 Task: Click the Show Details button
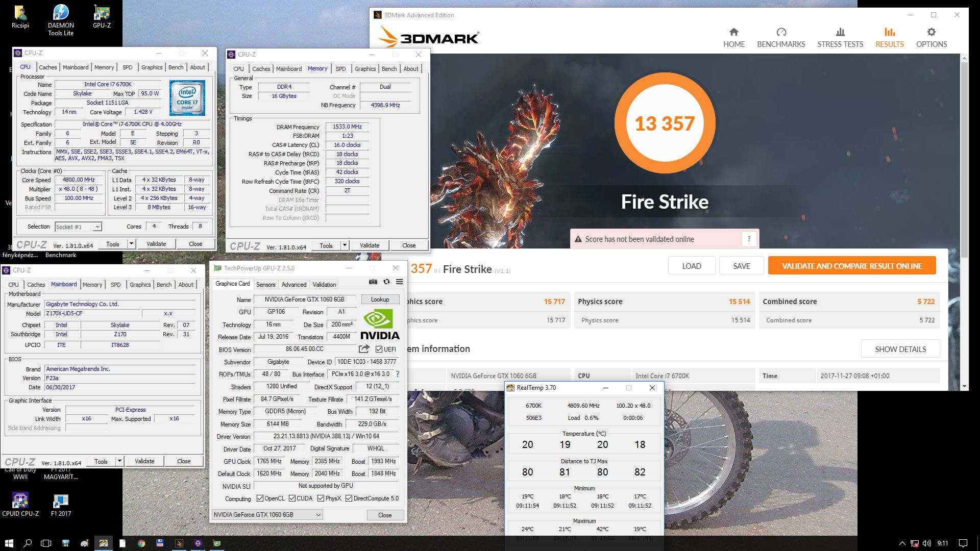pyautogui.click(x=900, y=349)
